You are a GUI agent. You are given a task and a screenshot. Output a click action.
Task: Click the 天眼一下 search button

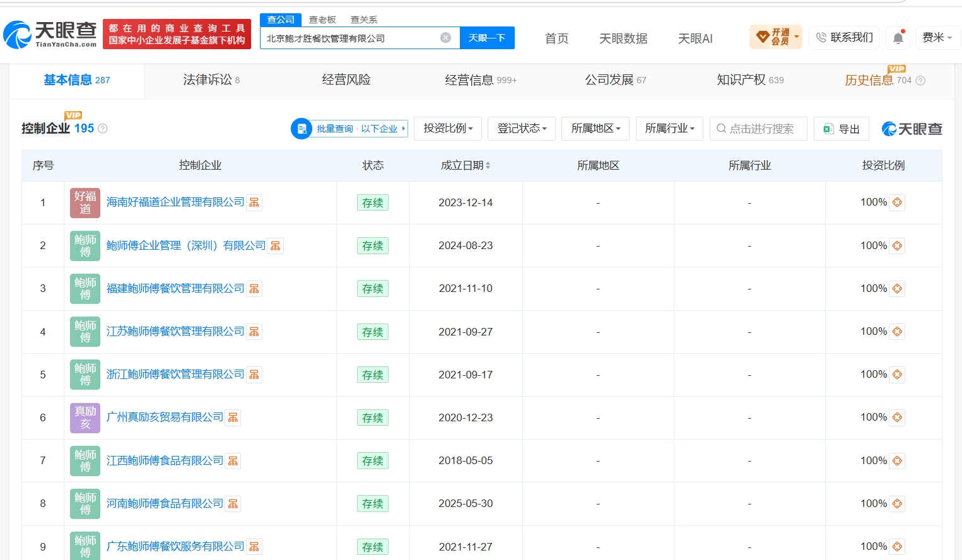(487, 38)
